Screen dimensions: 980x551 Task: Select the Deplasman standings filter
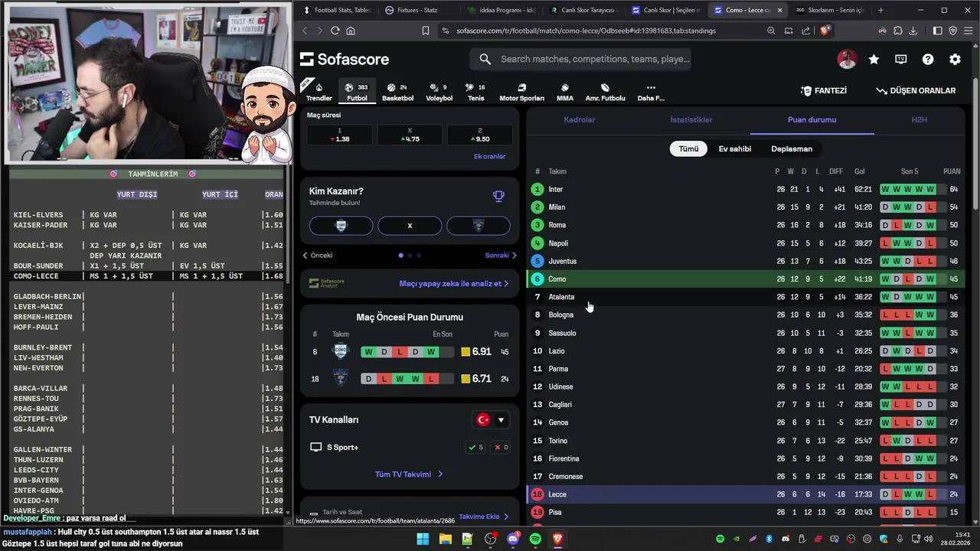pos(792,148)
